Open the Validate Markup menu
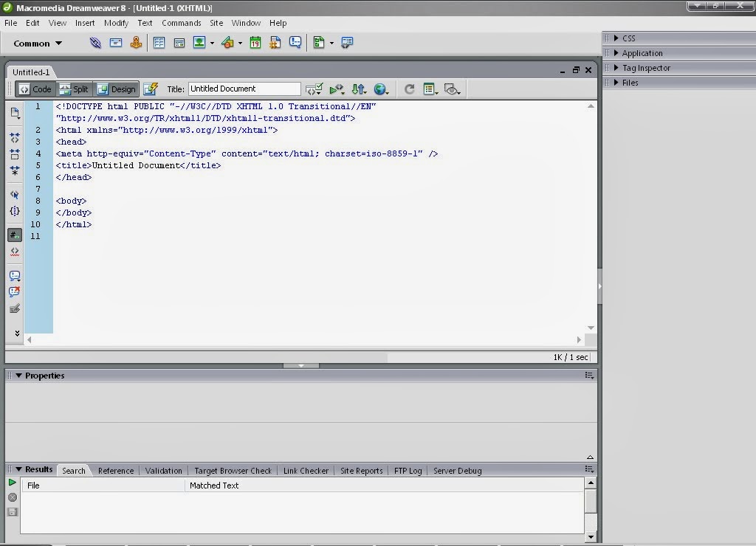 pos(336,89)
